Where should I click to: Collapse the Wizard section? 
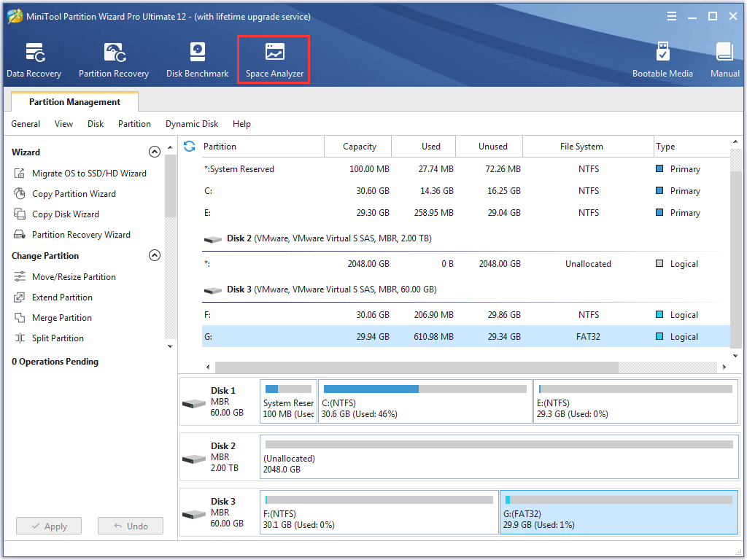(x=155, y=152)
